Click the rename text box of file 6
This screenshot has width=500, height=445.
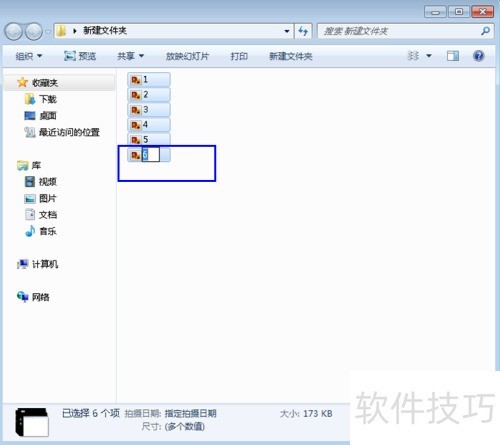151,155
